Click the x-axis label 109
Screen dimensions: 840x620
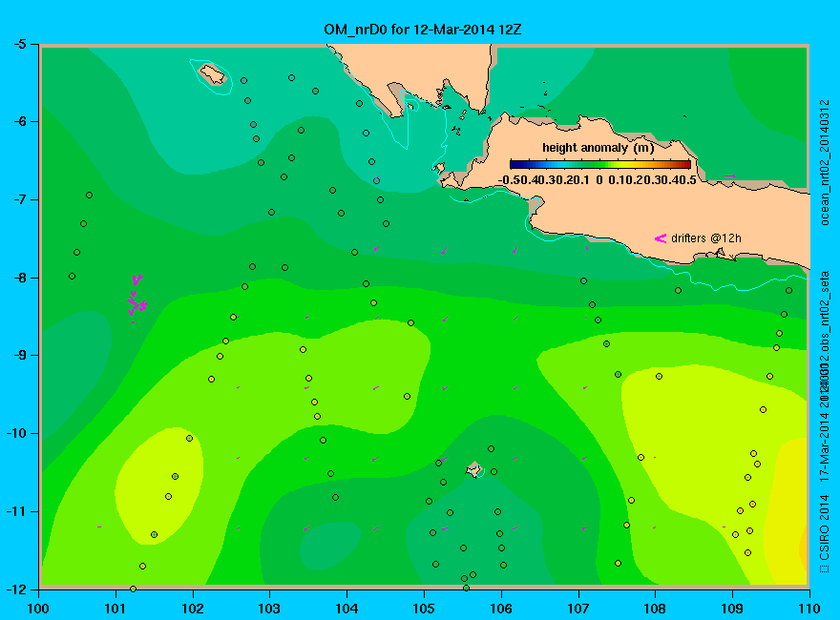(732, 609)
